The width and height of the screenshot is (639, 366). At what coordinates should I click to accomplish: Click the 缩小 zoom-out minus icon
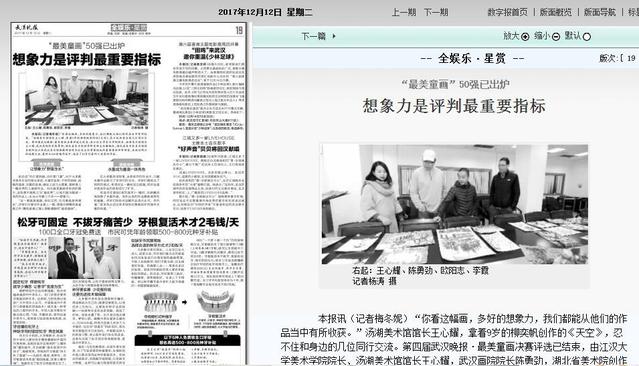[556, 37]
